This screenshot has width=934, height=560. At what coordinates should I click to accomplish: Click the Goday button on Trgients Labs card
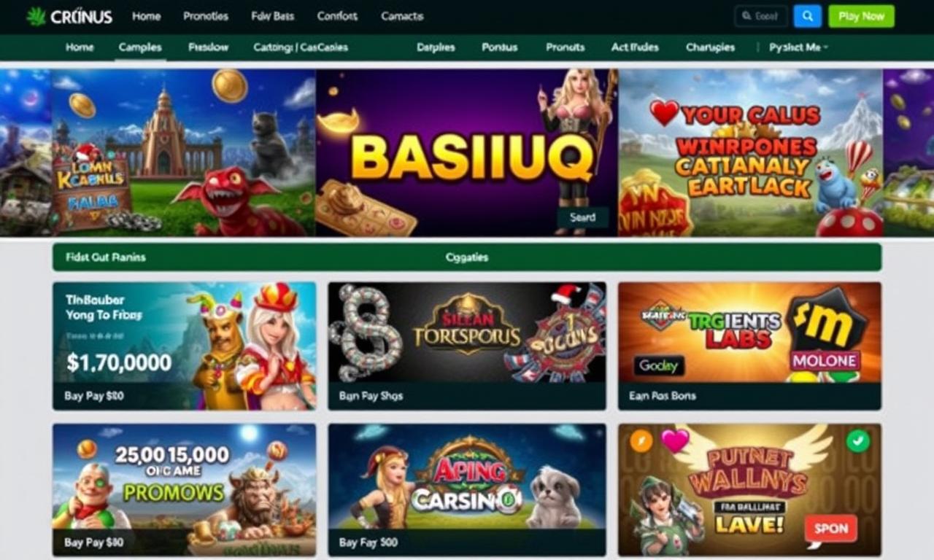tap(659, 365)
